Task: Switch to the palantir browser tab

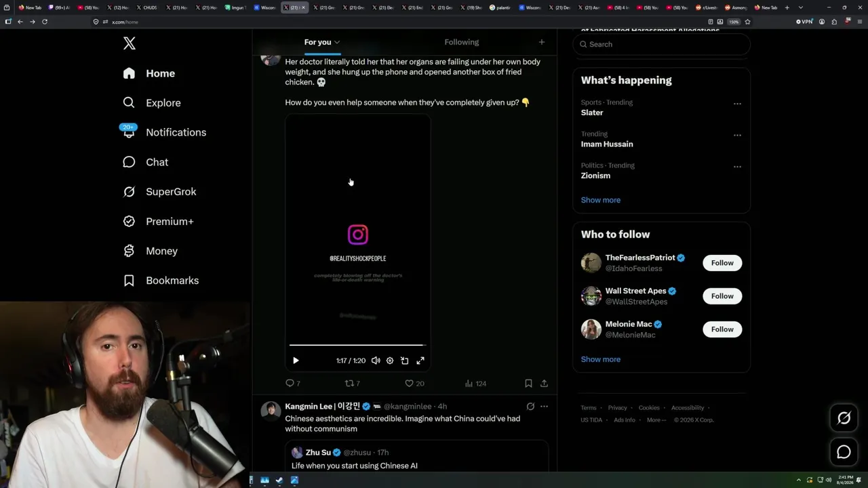Action: tap(501, 7)
